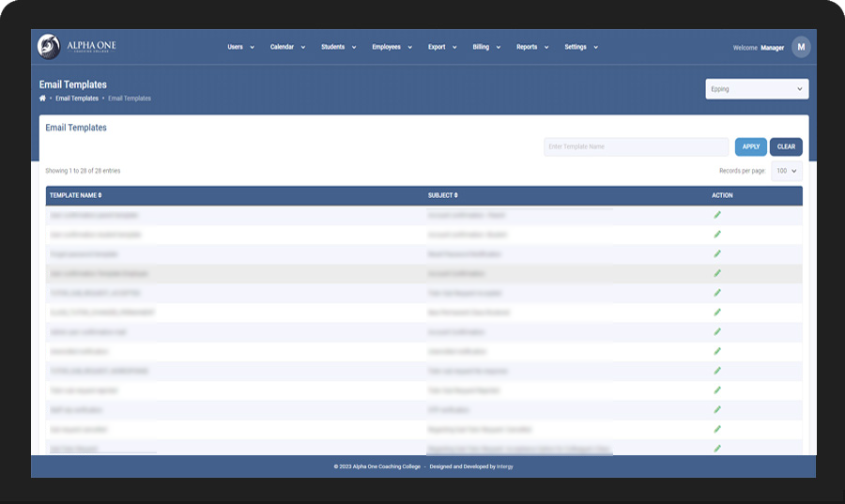
Task: Expand the Billing dropdown menu
Action: (486, 47)
